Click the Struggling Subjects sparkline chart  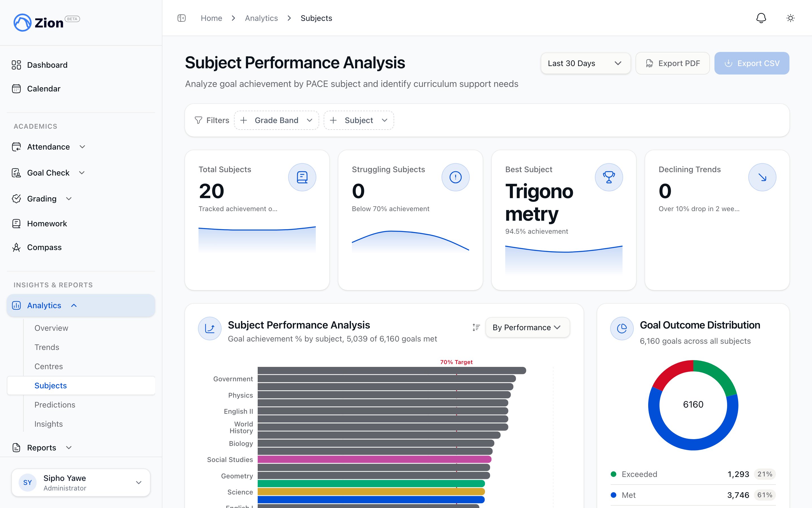click(410, 241)
